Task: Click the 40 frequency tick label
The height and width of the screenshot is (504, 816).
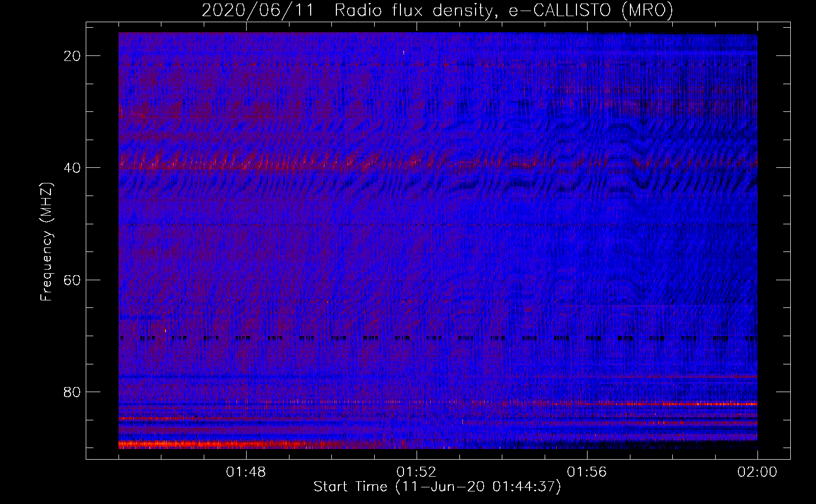Action: pyautogui.click(x=73, y=168)
